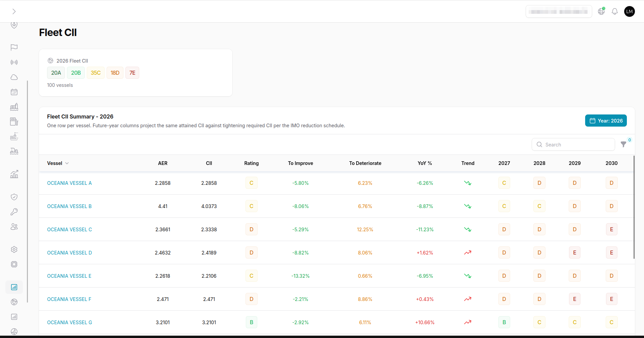This screenshot has width=644, height=338.
Task: Sort by the Vessel column dropdown
Action: click(x=58, y=163)
